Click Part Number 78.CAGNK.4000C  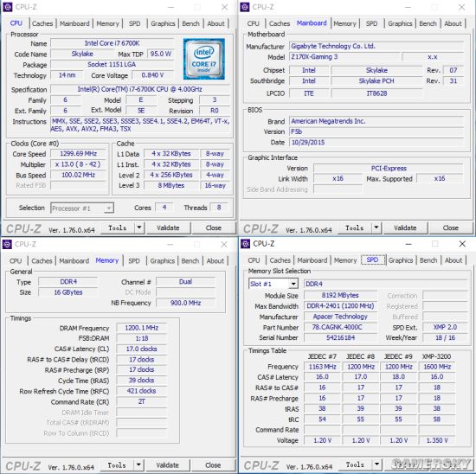340,327
